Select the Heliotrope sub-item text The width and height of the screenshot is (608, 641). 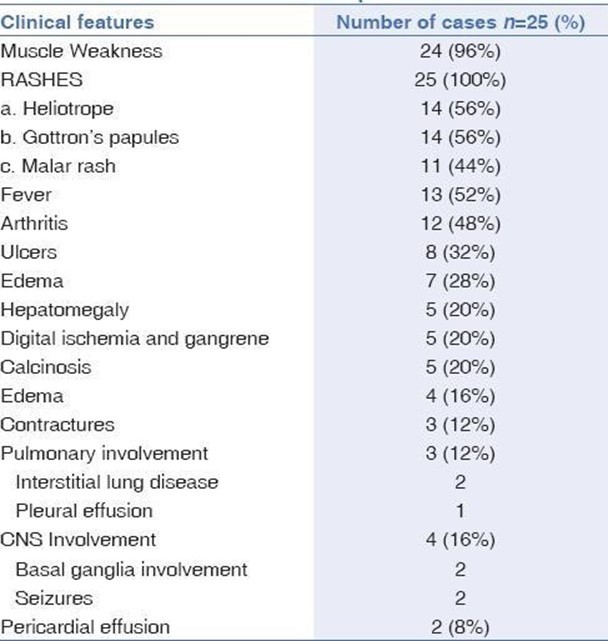coord(57,108)
